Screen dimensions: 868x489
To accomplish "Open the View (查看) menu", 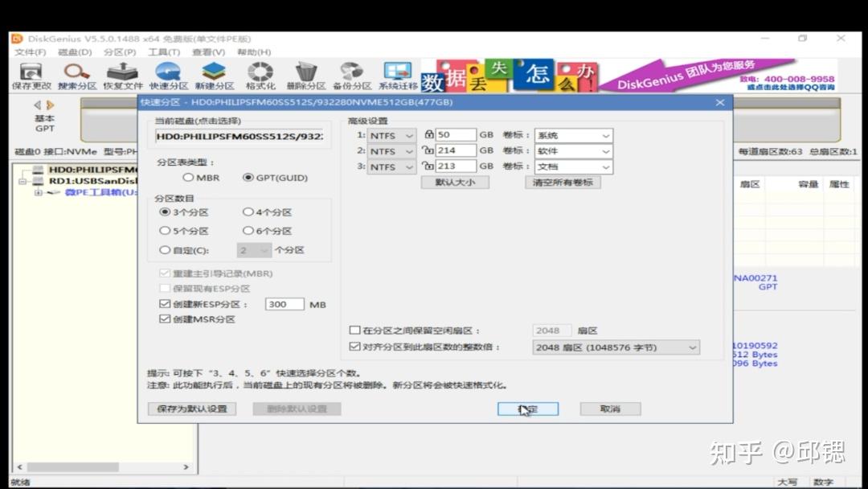I will click(x=209, y=52).
